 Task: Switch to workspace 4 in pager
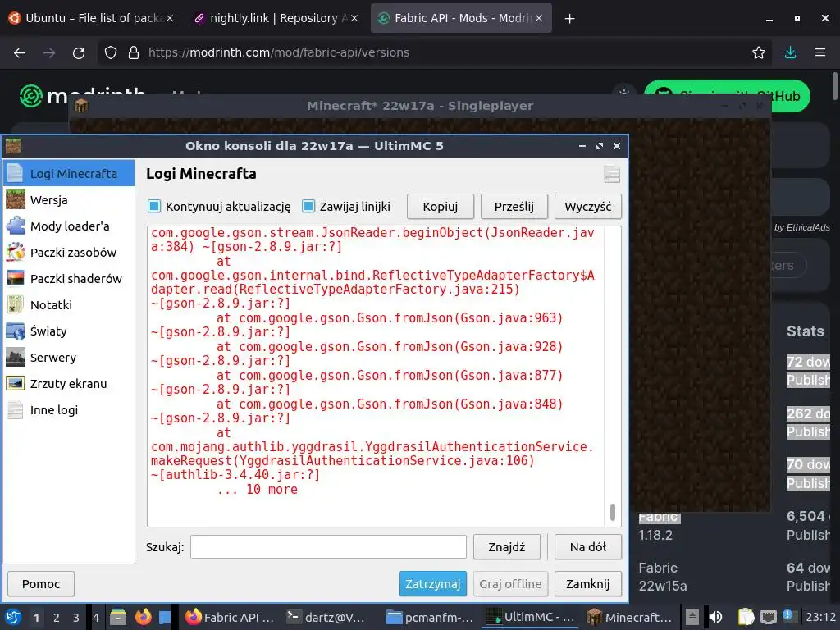click(x=96, y=617)
